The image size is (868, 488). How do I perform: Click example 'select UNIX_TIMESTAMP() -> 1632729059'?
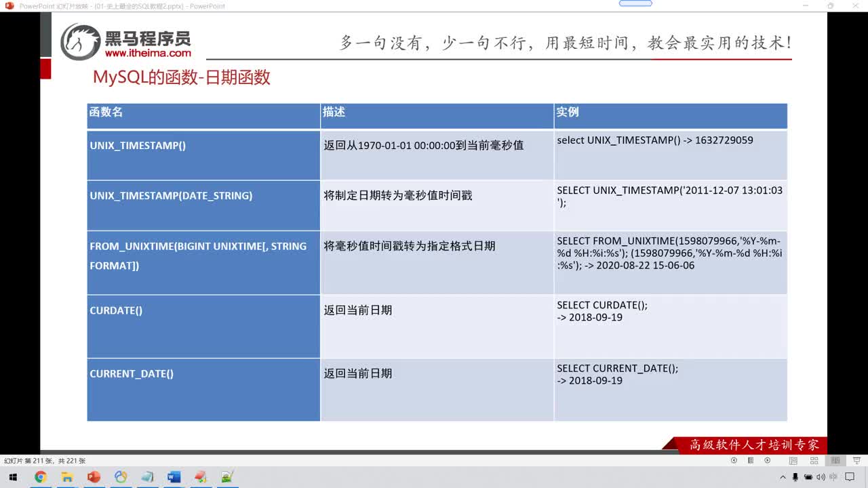(655, 140)
